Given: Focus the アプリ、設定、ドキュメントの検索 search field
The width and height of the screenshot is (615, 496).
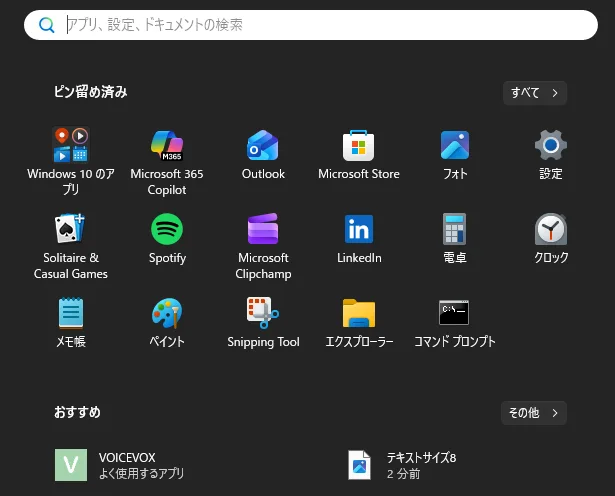Looking at the screenshot, I should coord(311,25).
